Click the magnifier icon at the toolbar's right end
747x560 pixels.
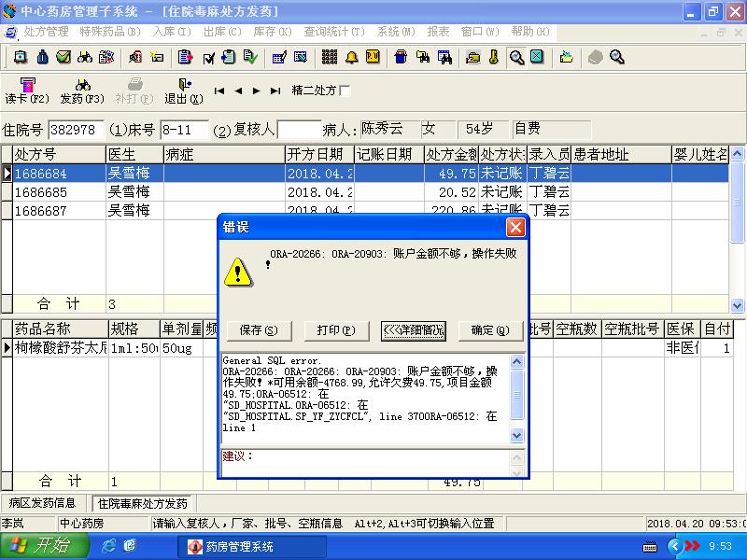(x=617, y=57)
